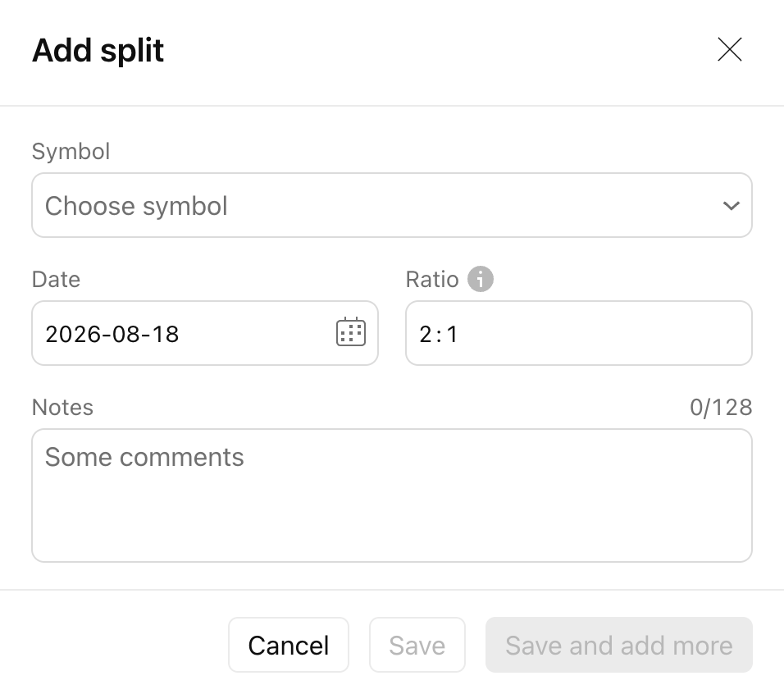Click the Add split dialog title
This screenshot has height=694, width=784.
[x=98, y=51]
